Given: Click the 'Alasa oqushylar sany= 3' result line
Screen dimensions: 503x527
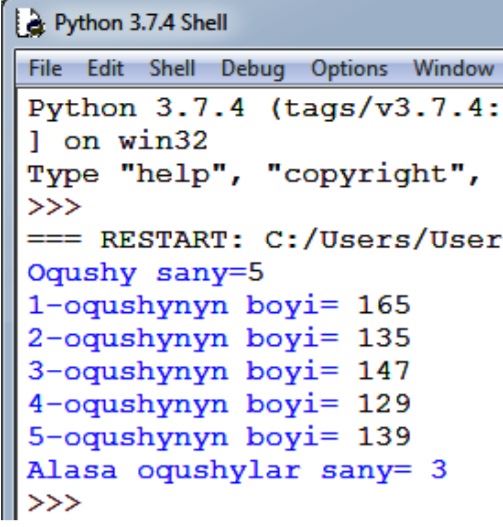Looking at the screenshot, I should (x=237, y=471).
